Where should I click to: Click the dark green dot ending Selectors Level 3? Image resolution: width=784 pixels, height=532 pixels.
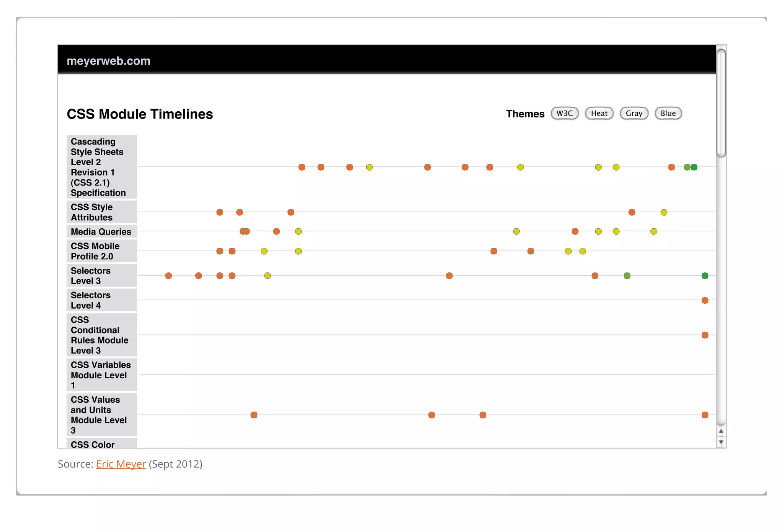point(705,276)
